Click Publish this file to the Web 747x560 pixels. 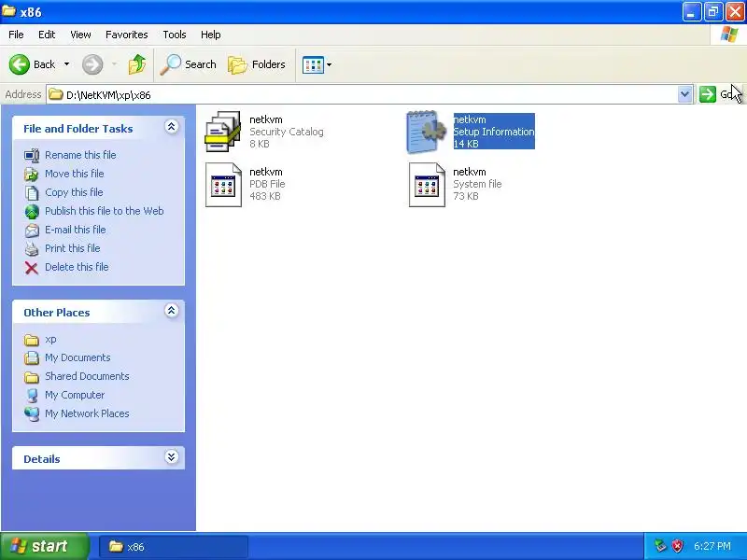[x=105, y=211]
